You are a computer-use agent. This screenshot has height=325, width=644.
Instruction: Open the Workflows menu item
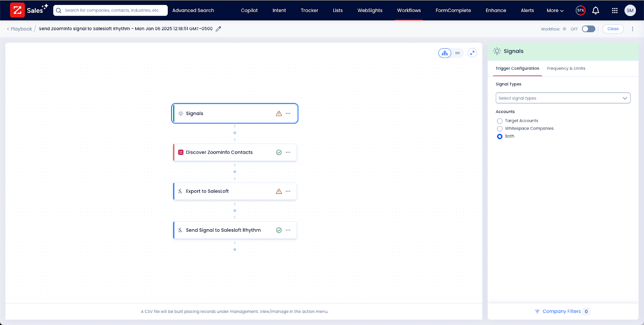409,10
